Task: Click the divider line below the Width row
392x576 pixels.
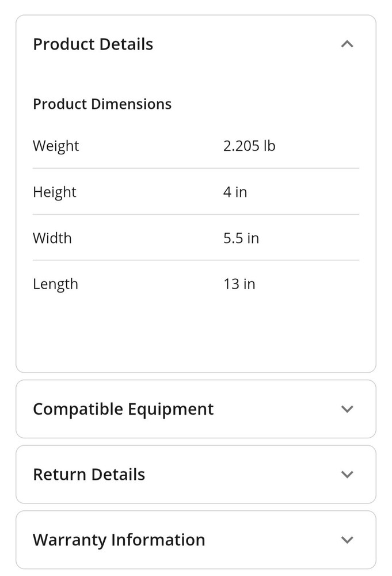Action: click(196, 260)
